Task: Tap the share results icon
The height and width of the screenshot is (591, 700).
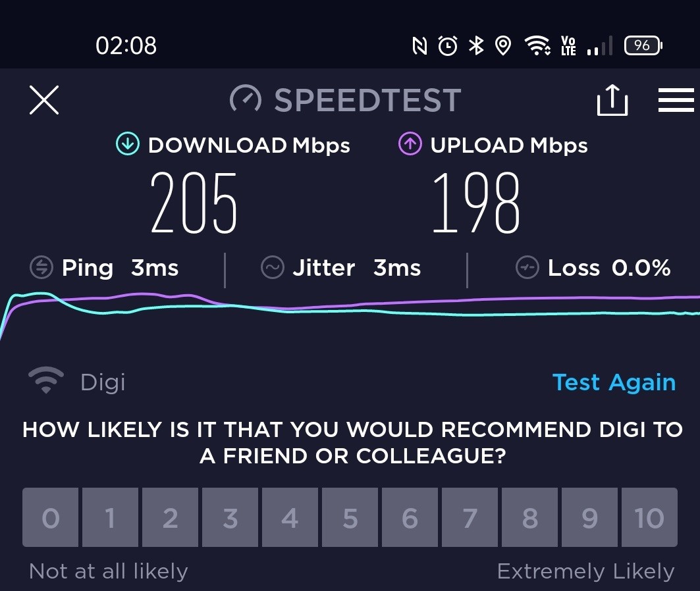Action: (612, 100)
